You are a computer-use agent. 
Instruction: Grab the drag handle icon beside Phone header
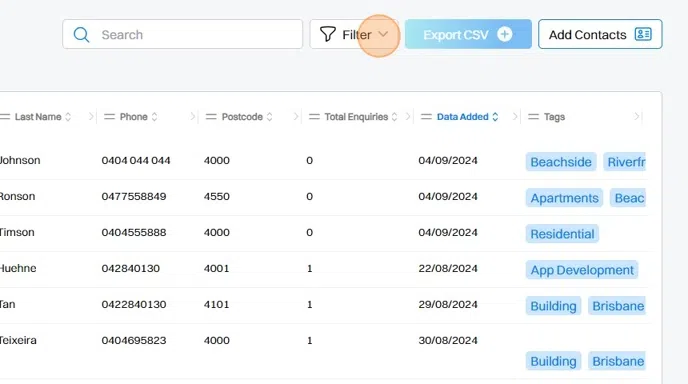109,117
